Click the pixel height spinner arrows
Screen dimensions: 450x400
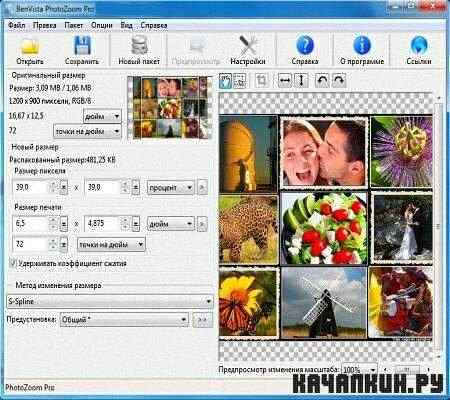(x=125, y=187)
